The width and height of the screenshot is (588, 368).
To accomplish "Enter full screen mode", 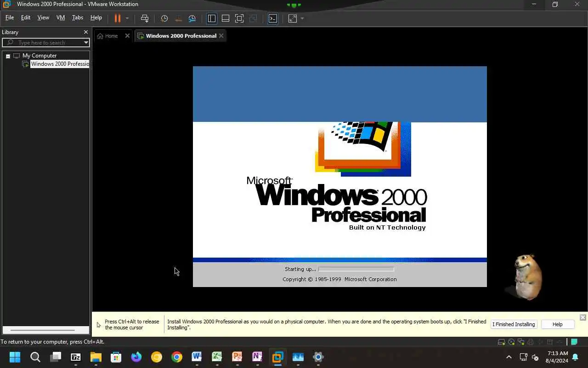I will 239,18.
